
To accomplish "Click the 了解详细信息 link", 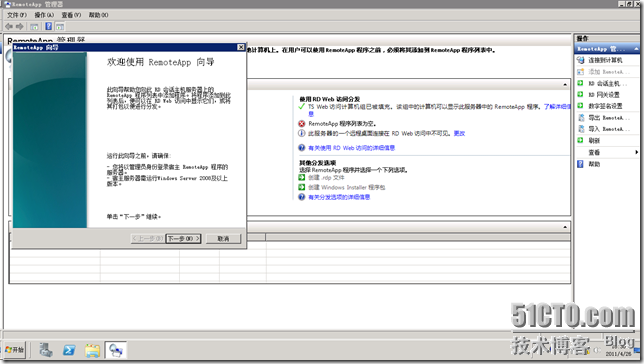I will pos(557,106).
